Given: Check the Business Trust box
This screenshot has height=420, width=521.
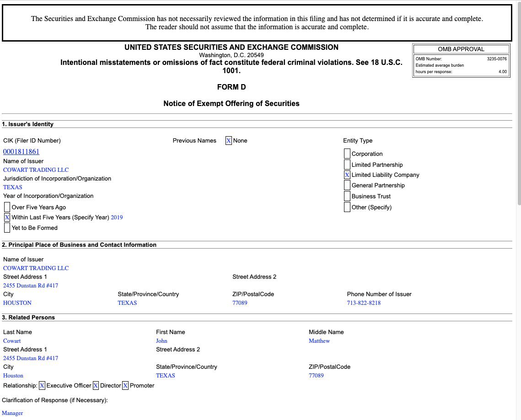Looking at the screenshot, I should [x=347, y=196].
